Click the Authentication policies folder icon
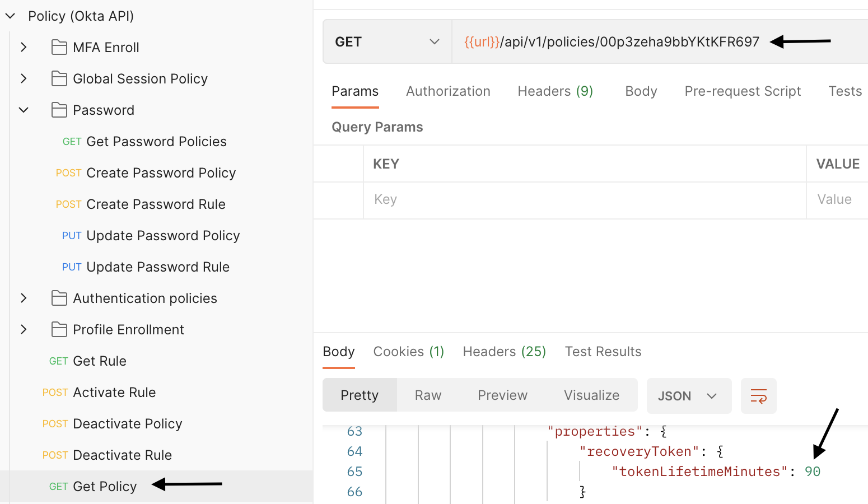 (59, 298)
